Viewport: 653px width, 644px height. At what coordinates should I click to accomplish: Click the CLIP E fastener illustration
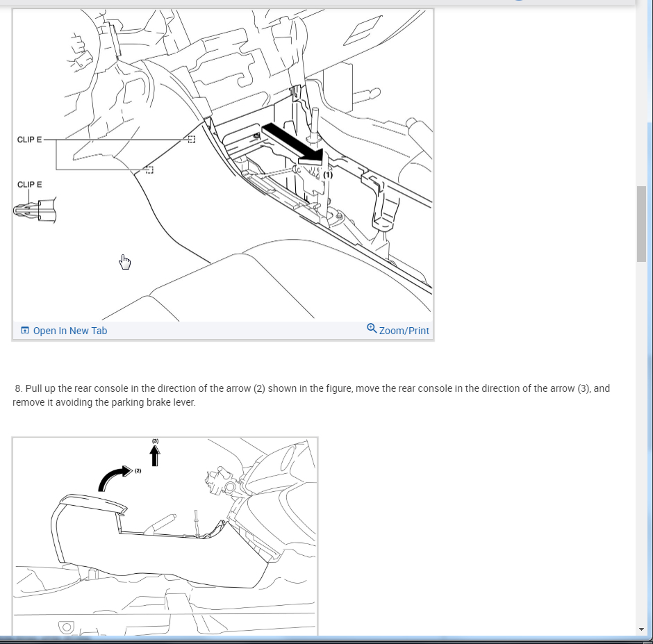(x=35, y=210)
